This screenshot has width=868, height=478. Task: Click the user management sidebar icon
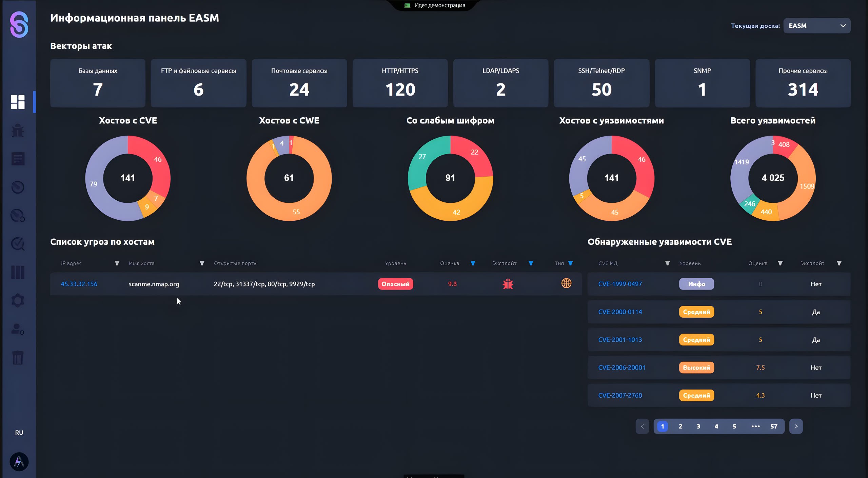tap(18, 329)
